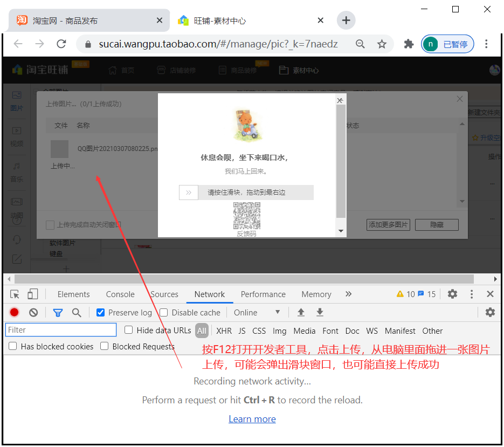This screenshot has width=504, height=447.
Task: Click the slider verification drag handle
Action: [x=189, y=192]
